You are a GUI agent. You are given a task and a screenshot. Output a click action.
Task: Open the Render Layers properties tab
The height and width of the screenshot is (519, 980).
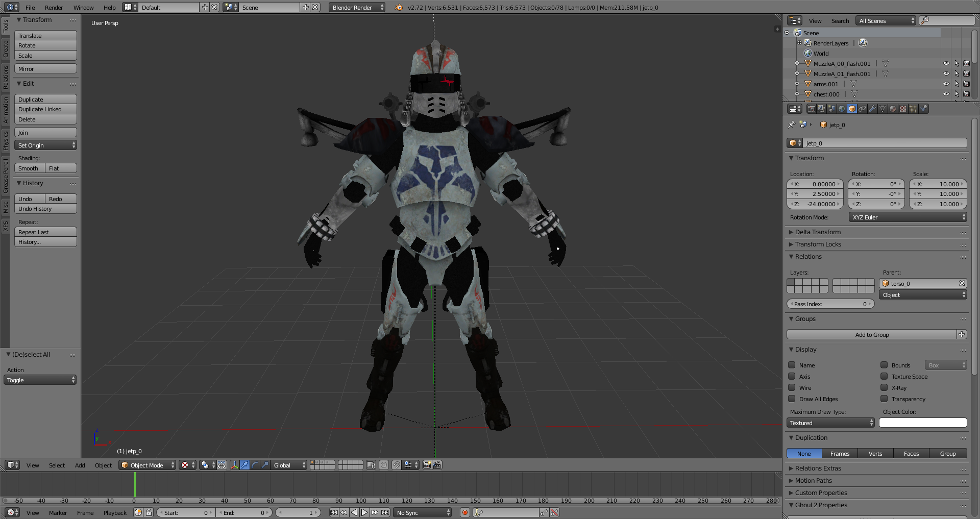coord(821,109)
